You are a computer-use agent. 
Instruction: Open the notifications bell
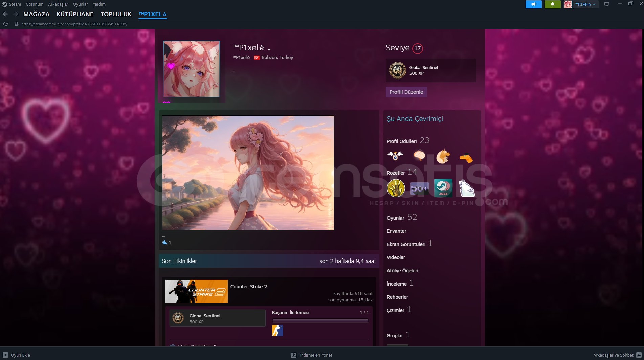click(552, 4)
